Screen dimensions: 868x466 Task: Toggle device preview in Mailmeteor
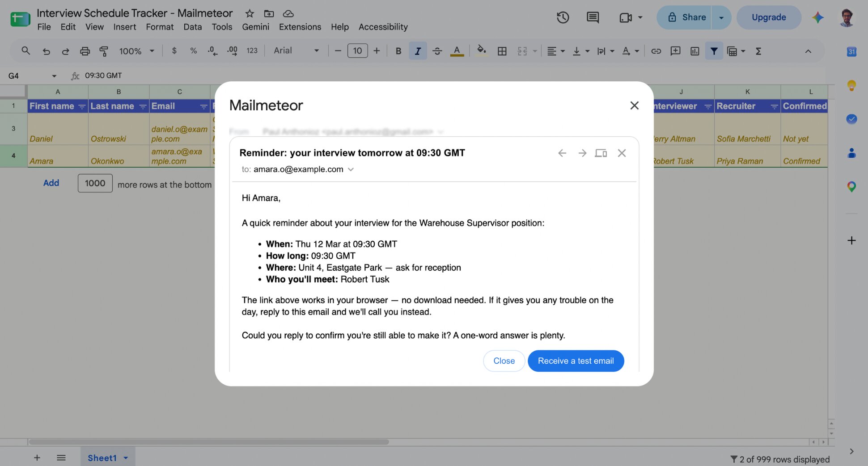click(601, 153)
